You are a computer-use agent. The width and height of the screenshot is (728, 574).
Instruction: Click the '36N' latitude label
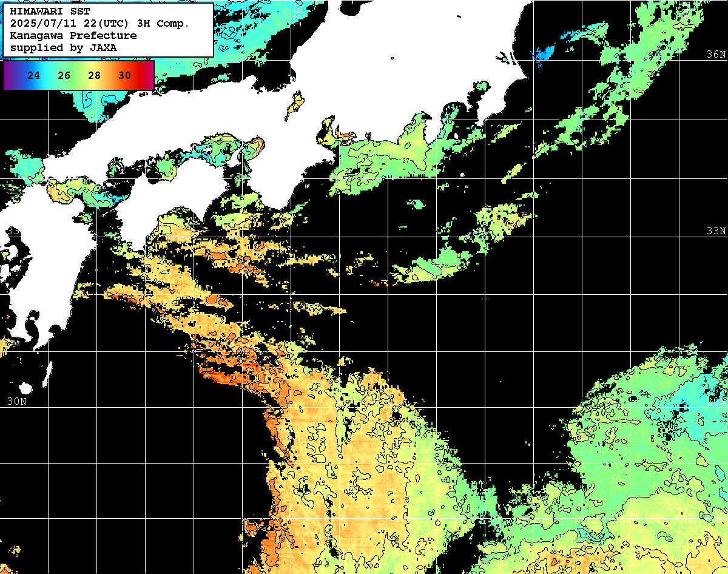(716, 55)
